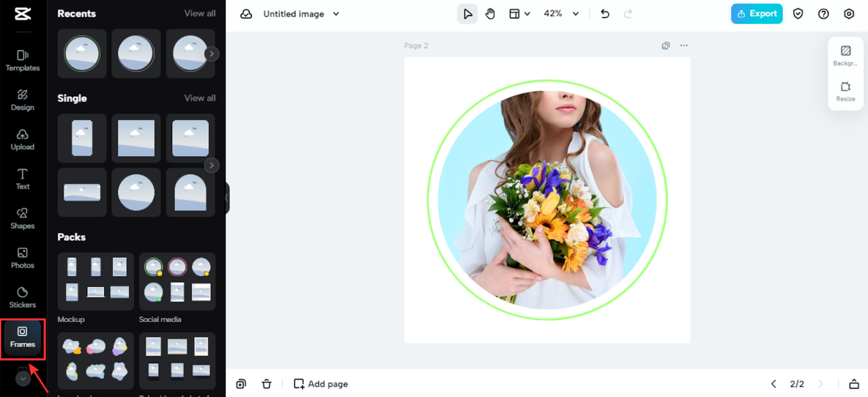Undo the last action
The height and width of the screenshot is (397, 868).
click(605, 14)
